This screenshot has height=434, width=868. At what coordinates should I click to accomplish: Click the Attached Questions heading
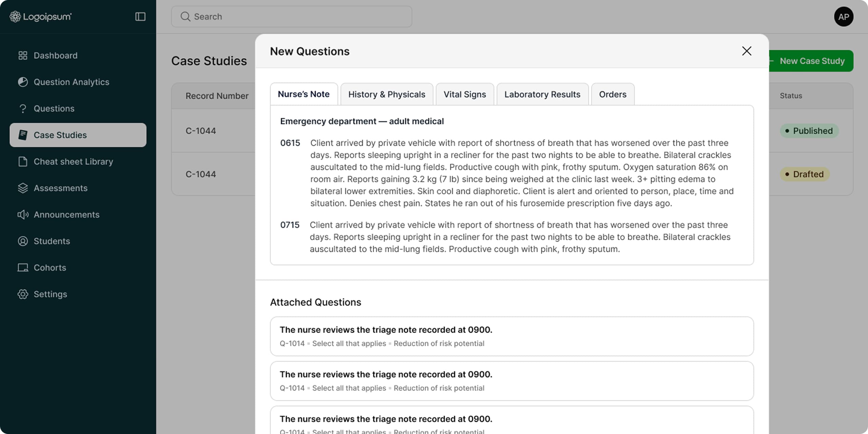click(x=316, y=302)
